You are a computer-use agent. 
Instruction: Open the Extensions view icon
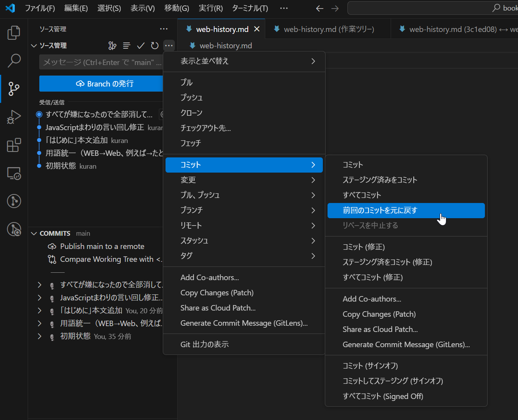point(14,145)
